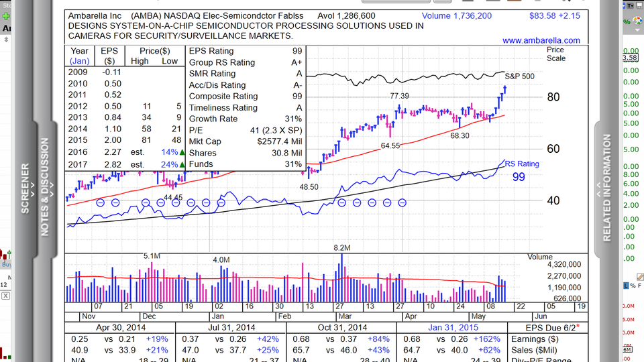
Task: Click the 68.30 price low label
Action: (x=460, y=136)
